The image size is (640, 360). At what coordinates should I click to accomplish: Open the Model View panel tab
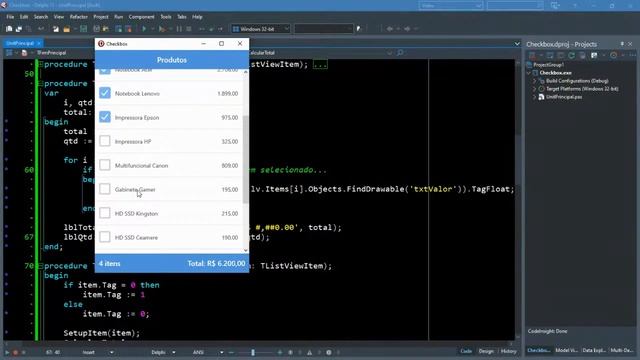[566, 350]
